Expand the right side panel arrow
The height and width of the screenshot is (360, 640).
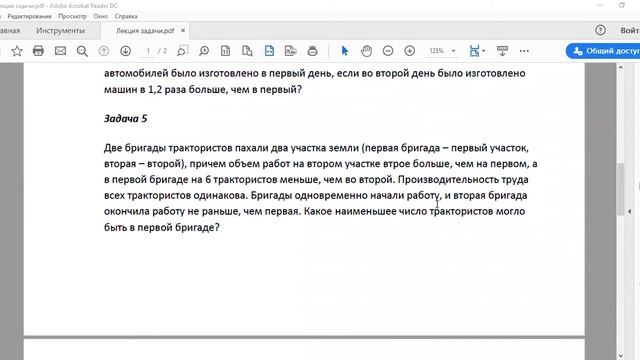630,211
